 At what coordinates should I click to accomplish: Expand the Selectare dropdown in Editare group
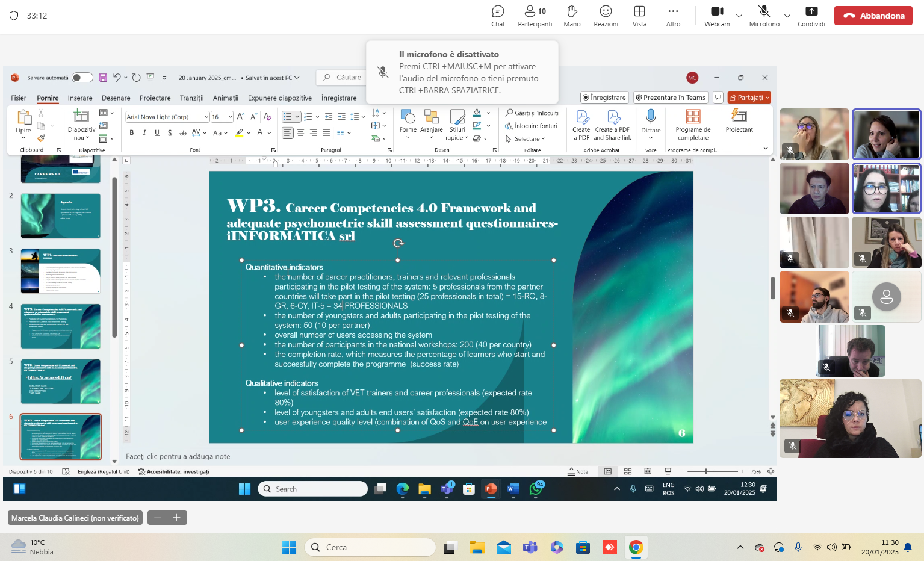pyautogui.click(x=526, y=139)
